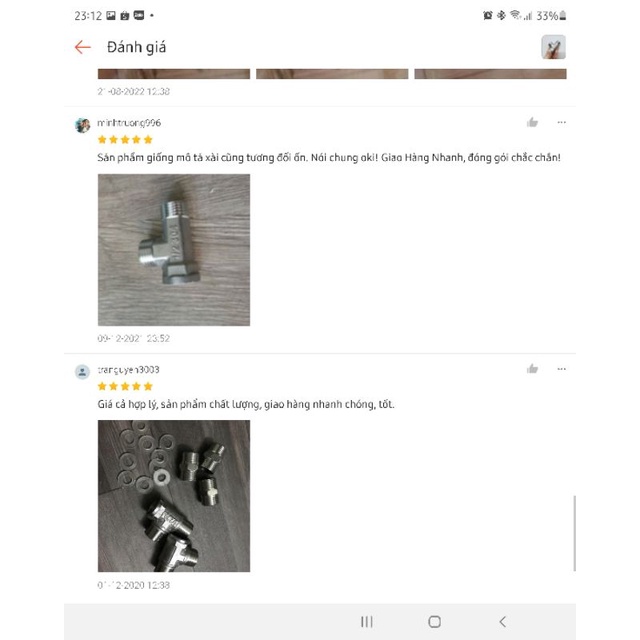The height and width of the screenshot is (640, 640).
Task: Tap the username tranguyen3003
Action: [x=129, y=370]
